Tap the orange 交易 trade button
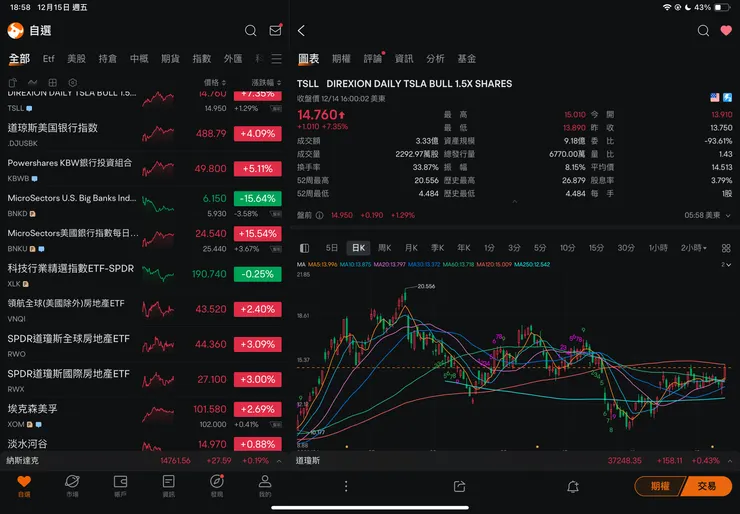The width and height of the screenshot is (740, 514). (706, 486)
